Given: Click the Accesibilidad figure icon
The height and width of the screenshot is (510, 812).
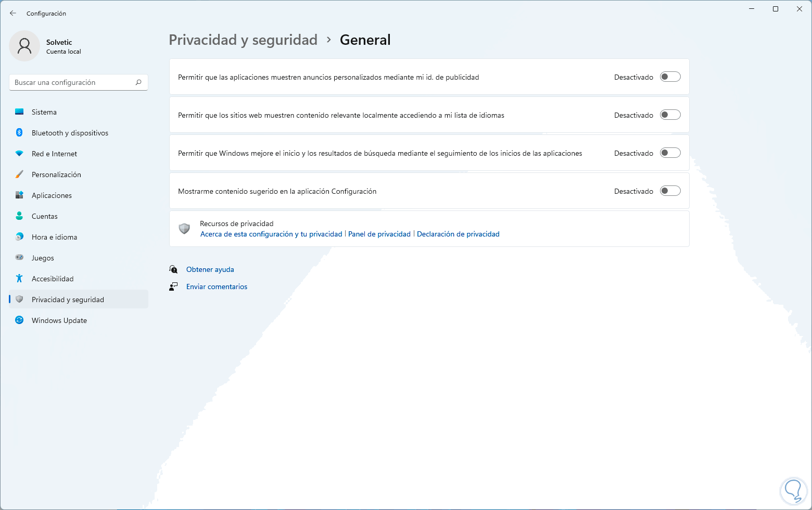Looking at the screenshot, I should tap(19, 279).
